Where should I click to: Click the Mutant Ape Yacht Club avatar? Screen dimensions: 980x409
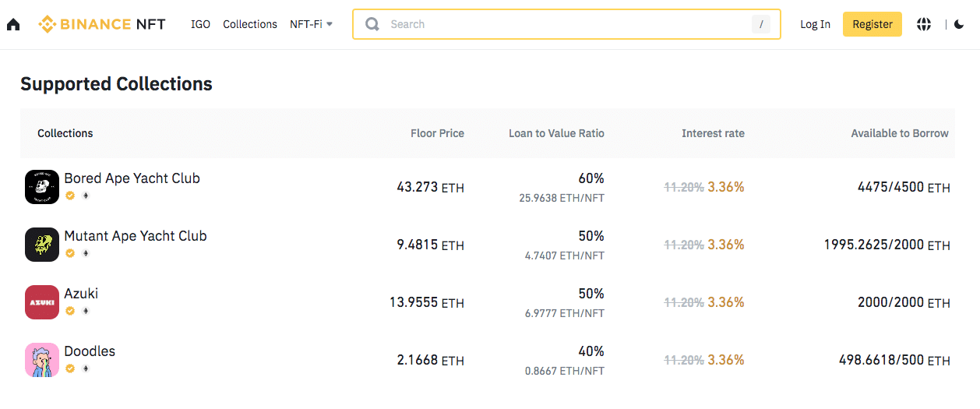click(x=42, y=245)
